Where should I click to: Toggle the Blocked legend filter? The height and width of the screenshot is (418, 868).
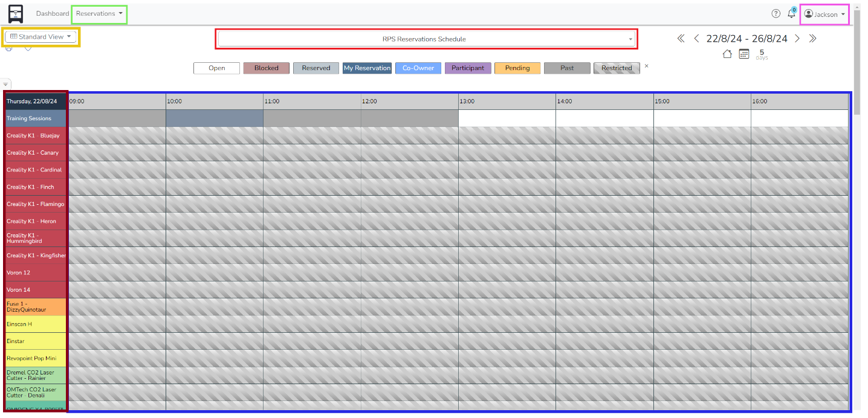pyautogui.click(x=266, y=68)
